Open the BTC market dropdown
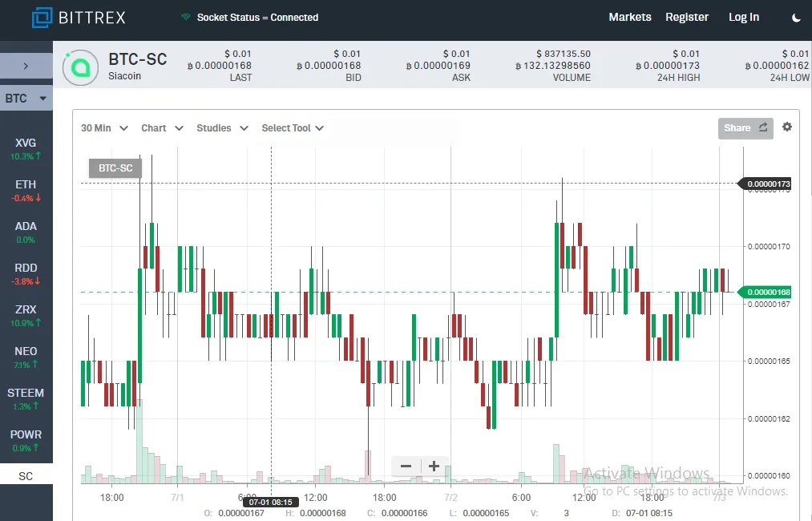 coord(26,99)
